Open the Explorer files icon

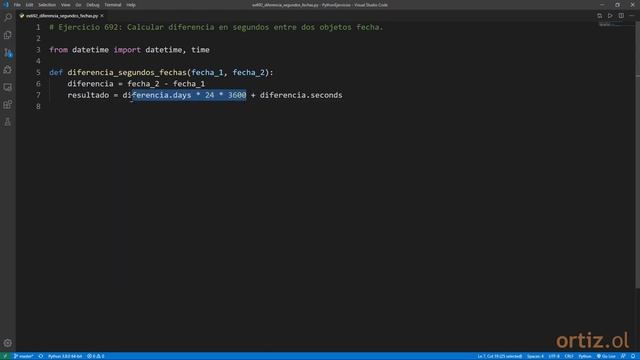point(8,35)
